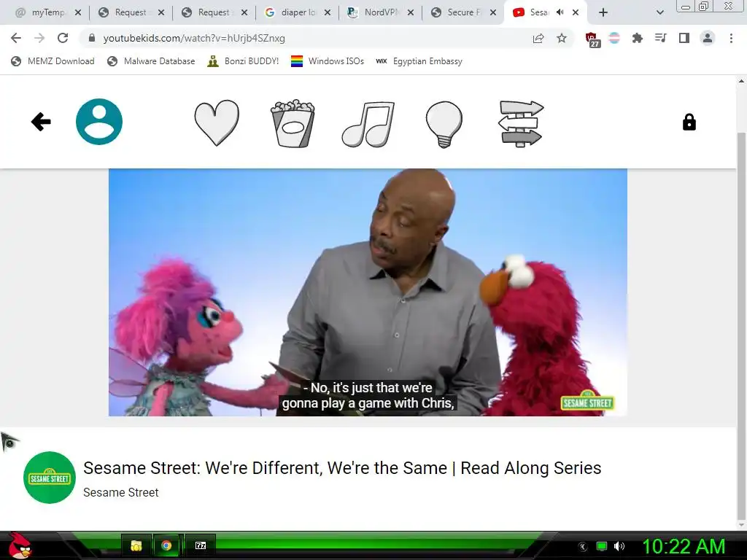
Task: Click the Sesame Street channel avatar
Action: tap(50, 477)
